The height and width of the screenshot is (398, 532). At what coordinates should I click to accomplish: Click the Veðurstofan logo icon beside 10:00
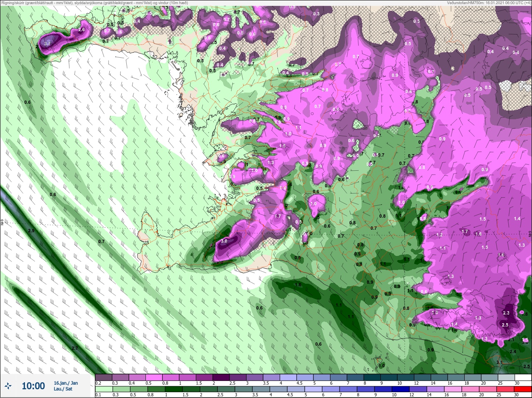(8, 386)
